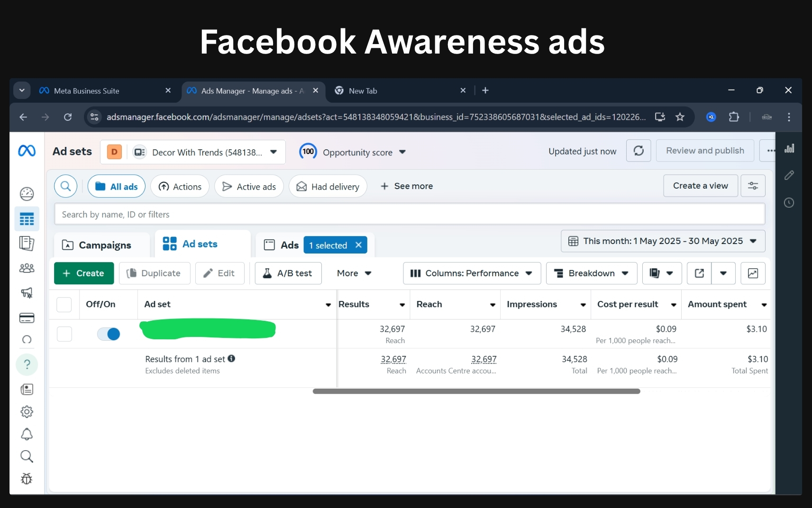This screenshot has width=812, height=508.
Task: Clear the 1 selected ads filter
Action: click(358, 245)
